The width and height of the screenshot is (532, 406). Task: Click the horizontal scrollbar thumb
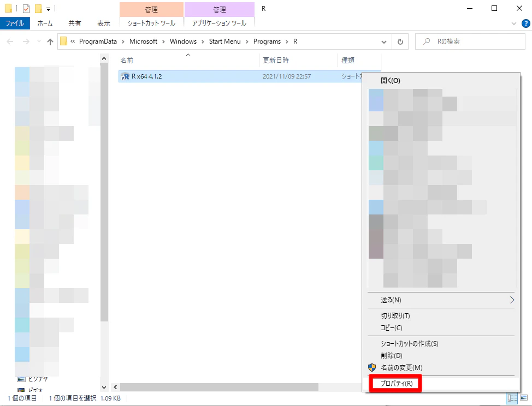[219, 387]
